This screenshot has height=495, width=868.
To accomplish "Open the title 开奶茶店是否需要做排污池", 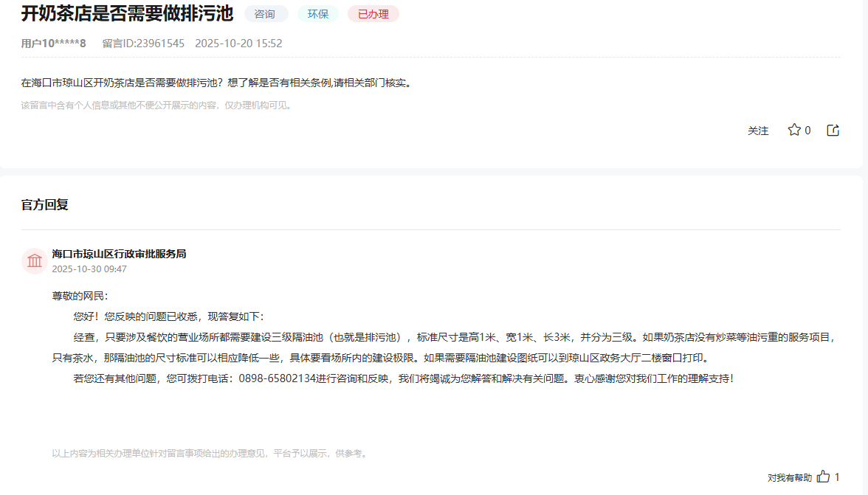I will [125, 13].
